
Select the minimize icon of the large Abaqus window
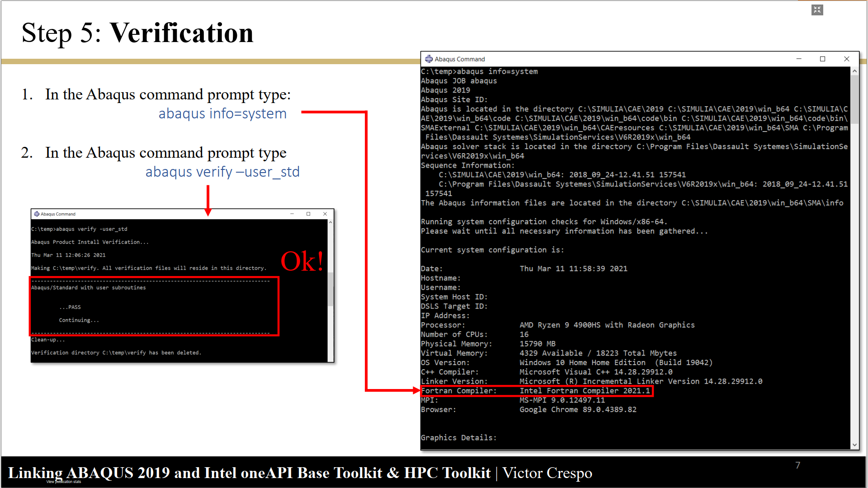799,59
